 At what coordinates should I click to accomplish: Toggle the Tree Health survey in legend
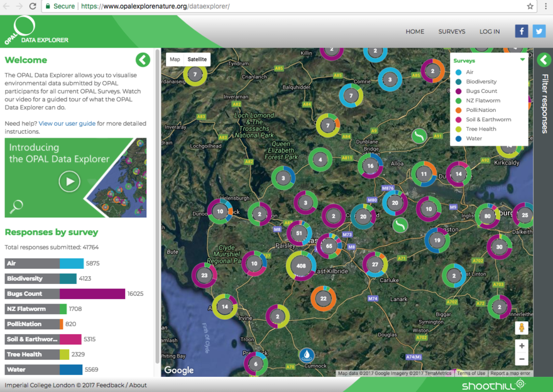[476, 129]
